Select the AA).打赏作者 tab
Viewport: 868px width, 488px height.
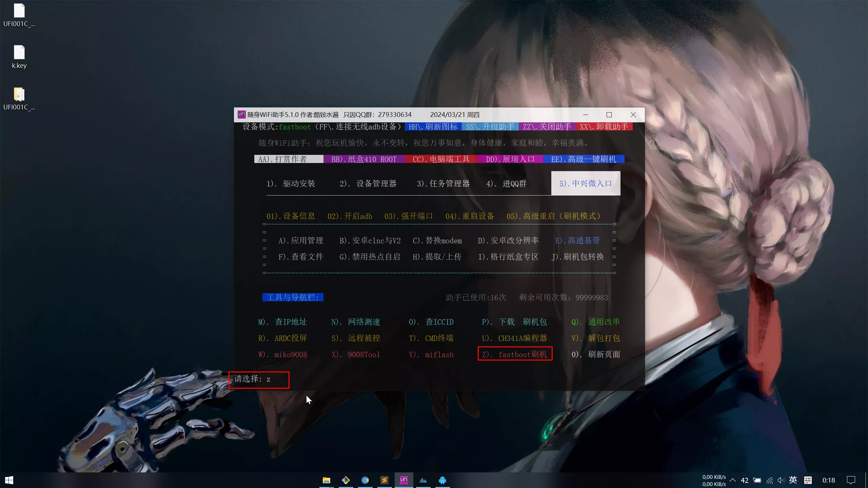tap(289, 159)
